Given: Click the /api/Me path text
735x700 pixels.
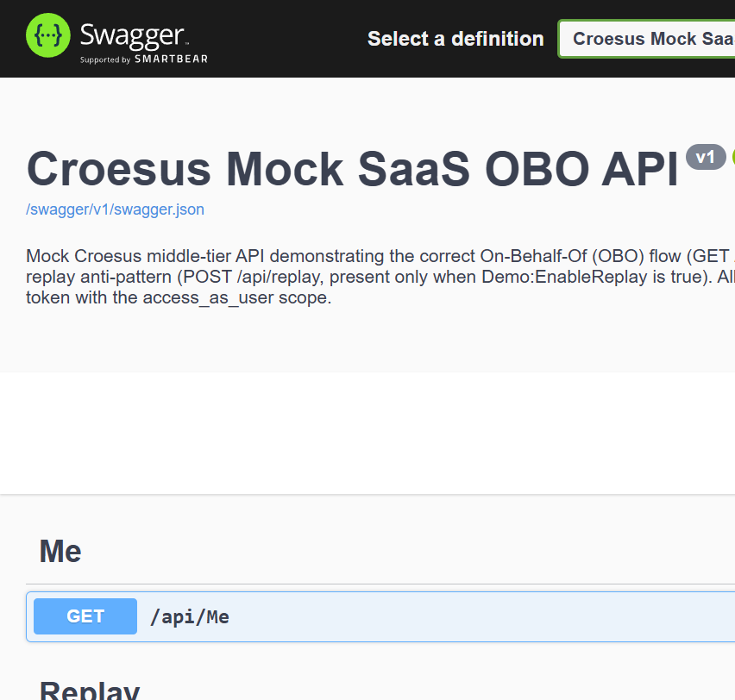Looking at the screenshot, I should (x=190, y=617).
